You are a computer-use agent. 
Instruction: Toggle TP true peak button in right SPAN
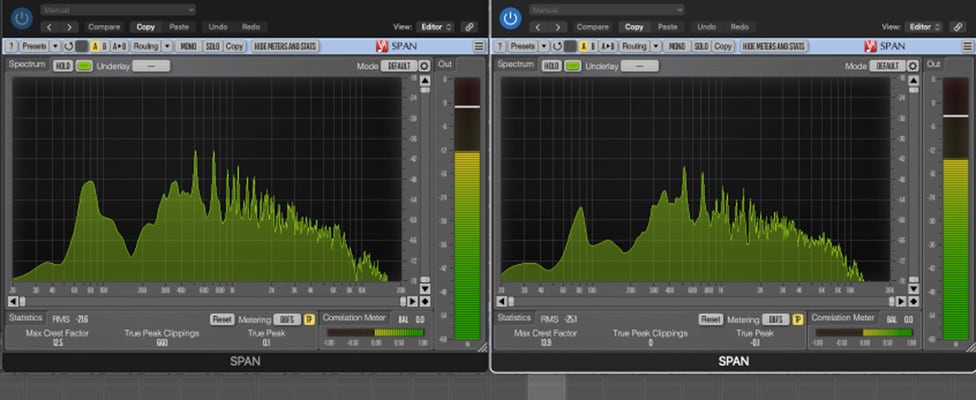pos(798,319)
